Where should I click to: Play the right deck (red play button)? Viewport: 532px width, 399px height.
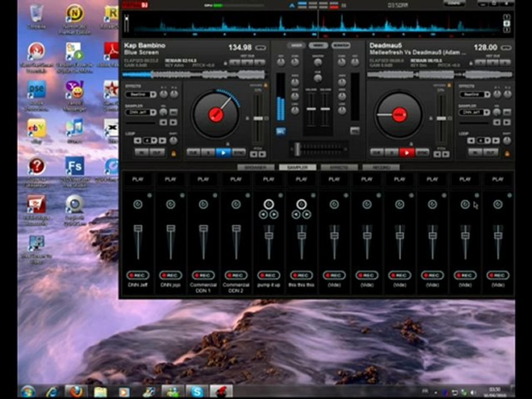click(407, 153)
